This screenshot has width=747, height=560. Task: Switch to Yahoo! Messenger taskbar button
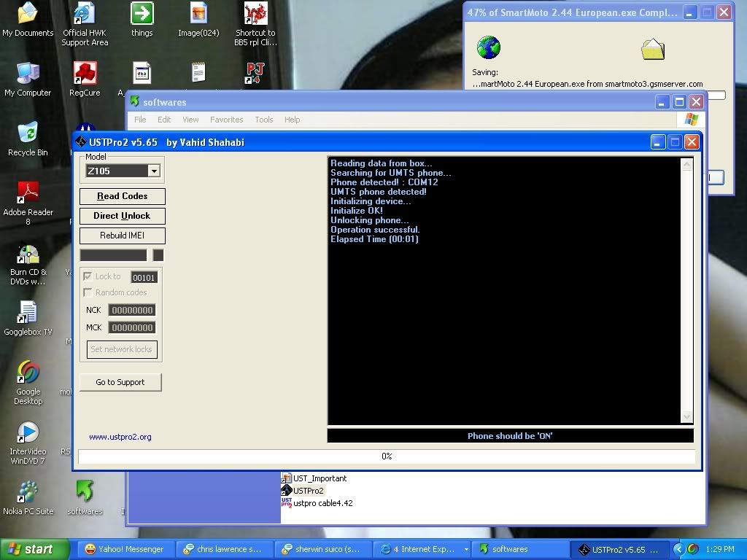tap(125, 549)
